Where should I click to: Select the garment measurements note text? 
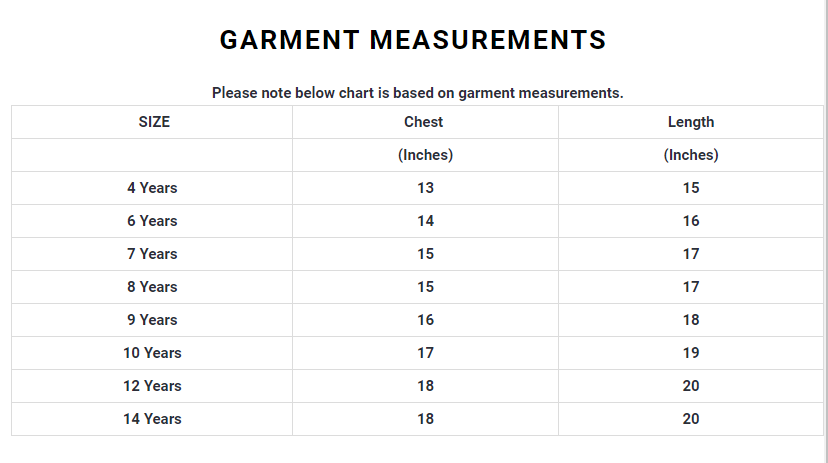point(417,93)
